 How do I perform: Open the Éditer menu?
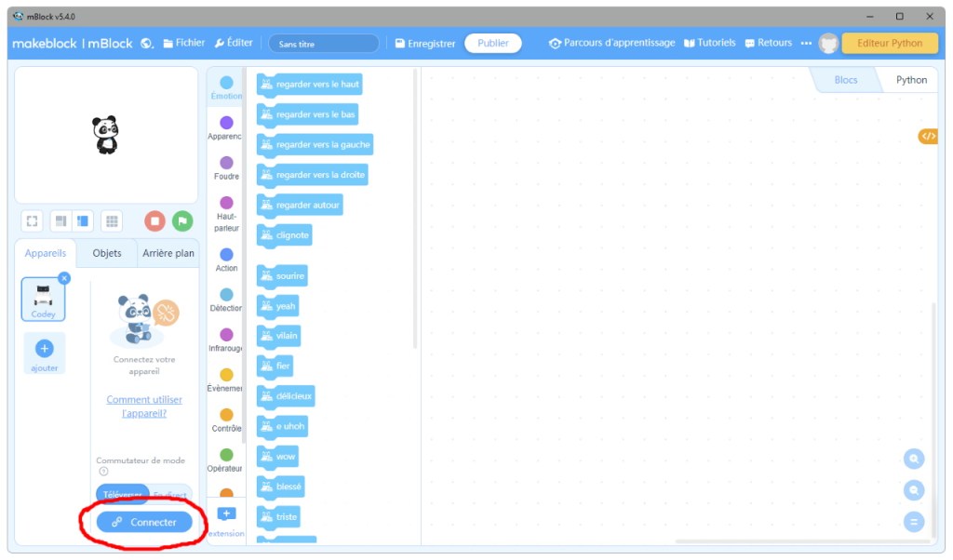pyautogui.click(x=234, y=43)
